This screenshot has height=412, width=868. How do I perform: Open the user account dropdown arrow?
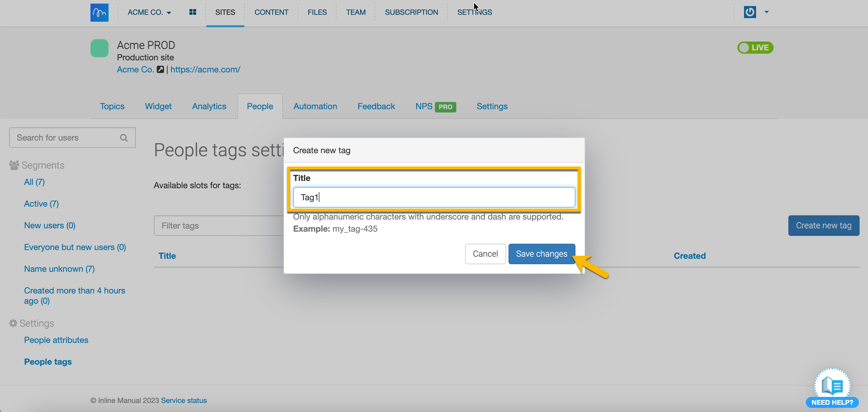point(767,12)
